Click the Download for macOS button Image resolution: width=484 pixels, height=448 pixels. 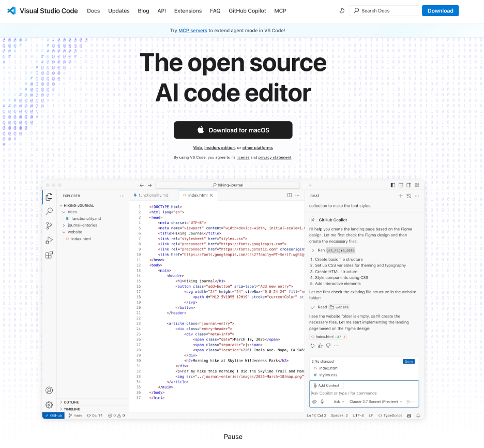pyautogui.click(x=233, y=130)
